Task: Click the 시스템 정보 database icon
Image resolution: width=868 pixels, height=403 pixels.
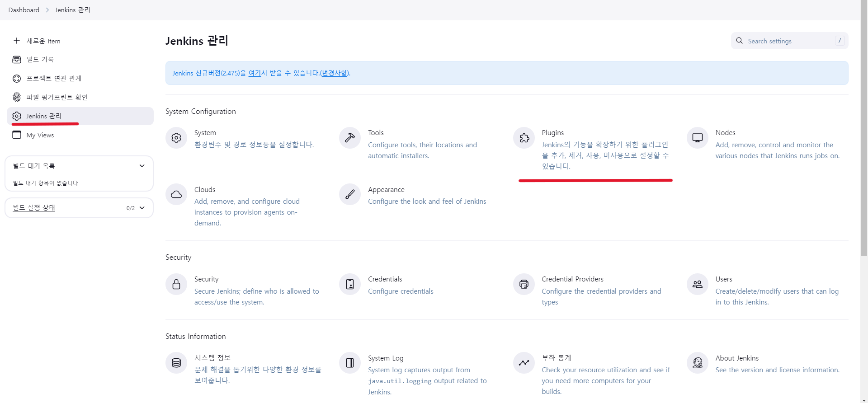Action: pyautogui.click(x=176, y=363)
